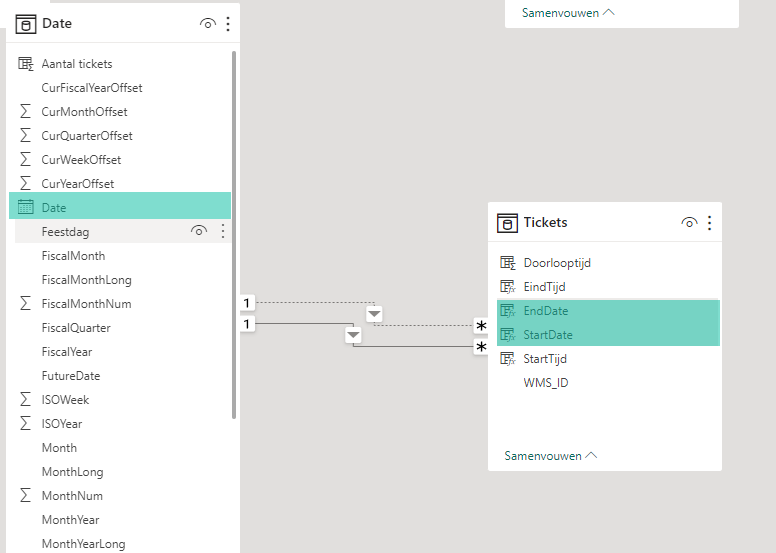Click sigma icon next to CurMonthOffset

tap(25, 111)
